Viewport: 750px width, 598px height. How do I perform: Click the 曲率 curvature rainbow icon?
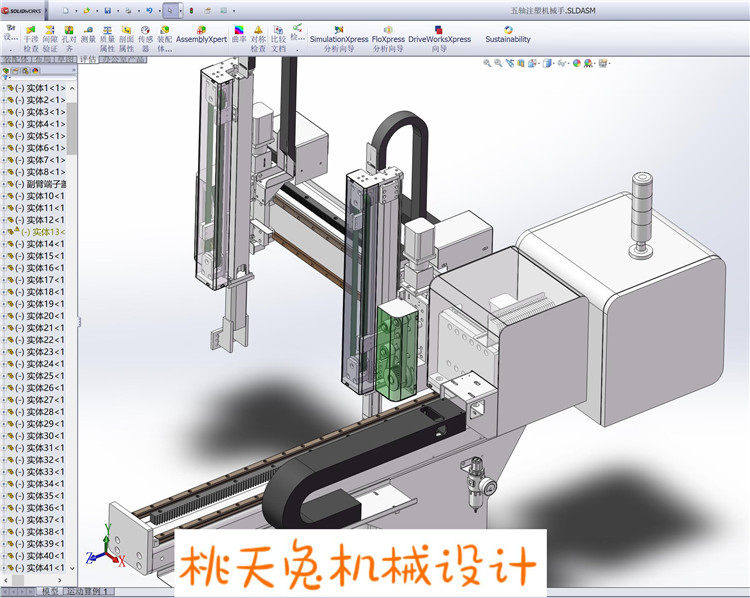[239, 34]
